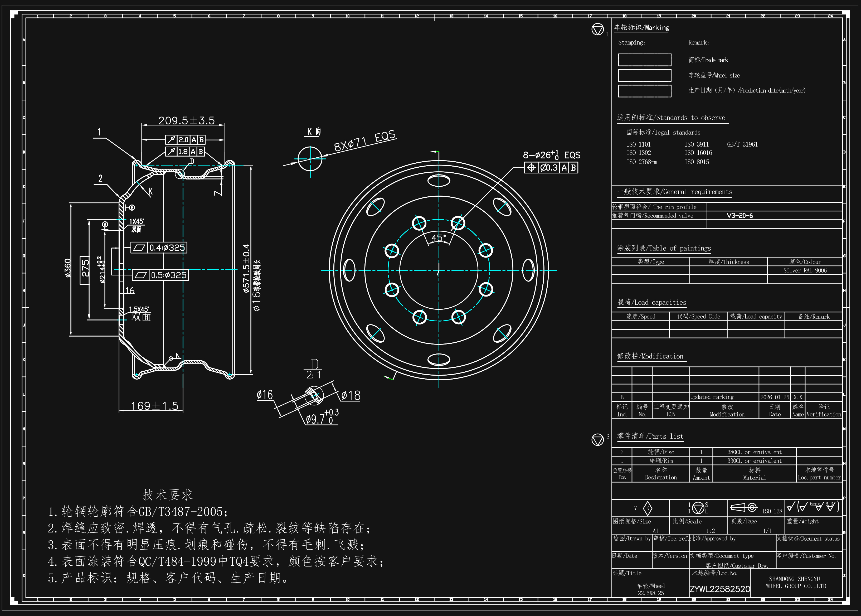Select the V3-20-6 recommended valve value
This screenshot has height=616, width=861.
coord(740,215)
